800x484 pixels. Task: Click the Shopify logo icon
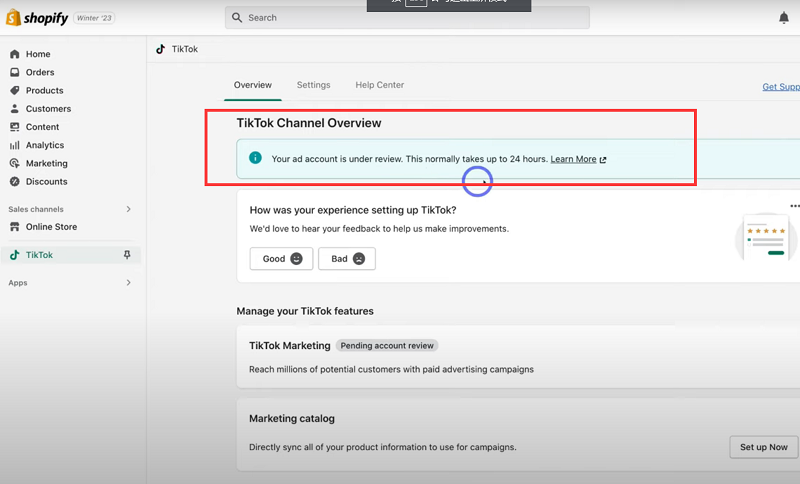tap(14, 18)
